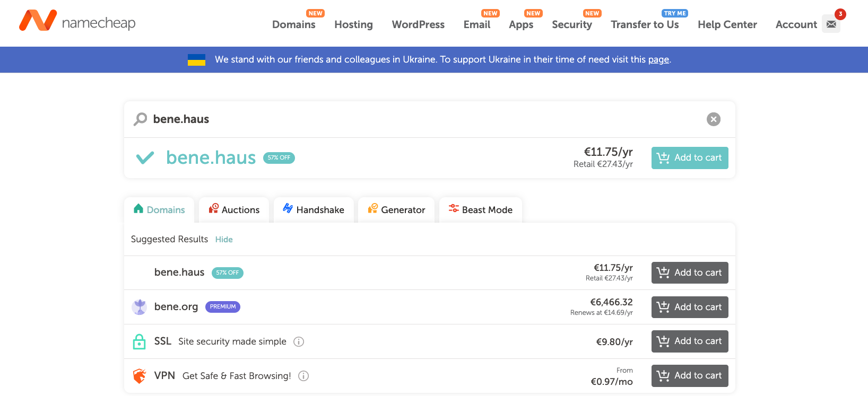The image size is (868, 396).
Task: Open the Security menu
Action: [572, 24]
